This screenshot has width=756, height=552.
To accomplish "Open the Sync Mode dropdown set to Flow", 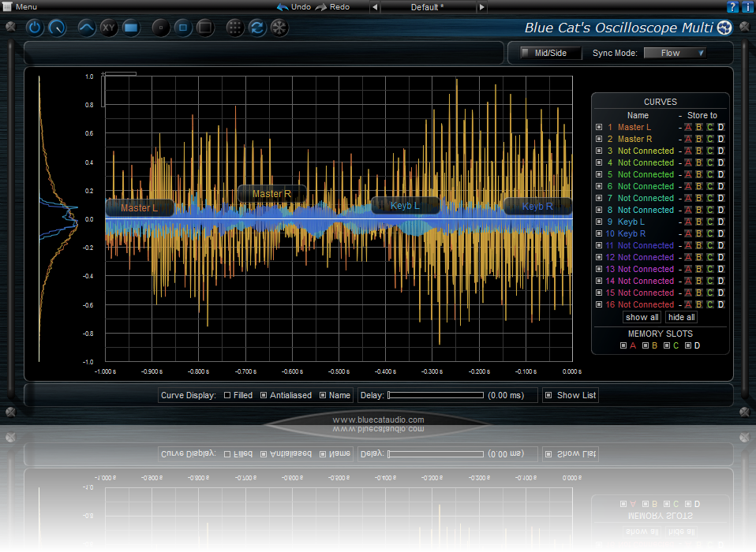I will (x=675, y=52).
